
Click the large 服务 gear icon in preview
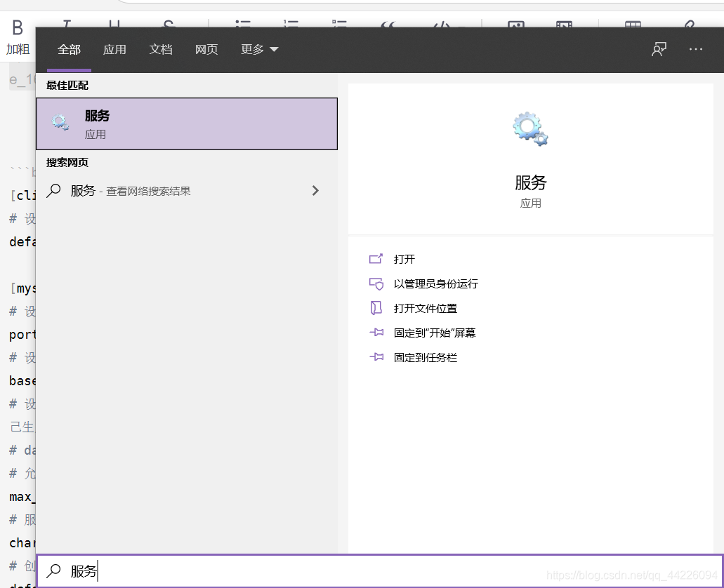coord(530,129)
